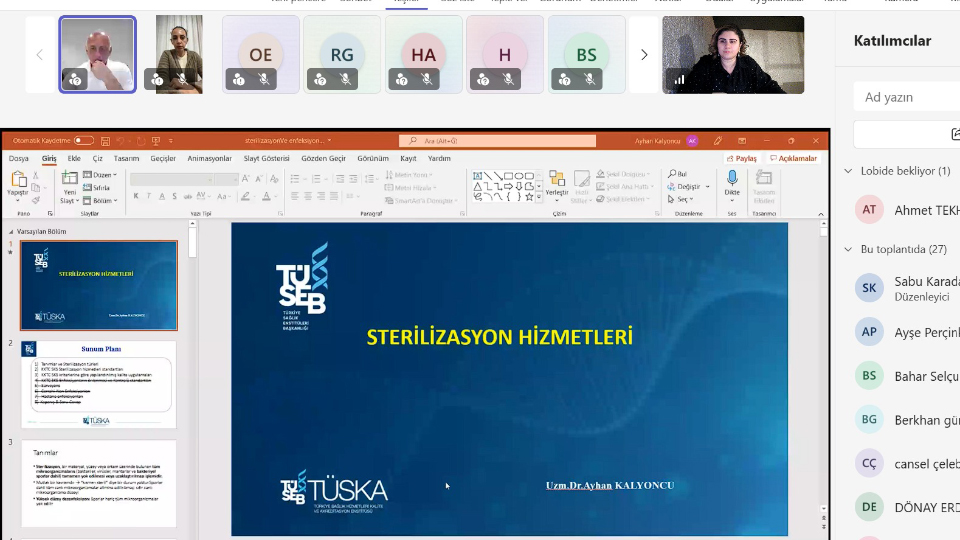
Task: Open the Bölüm section dropdown
Action: [99, 200]
